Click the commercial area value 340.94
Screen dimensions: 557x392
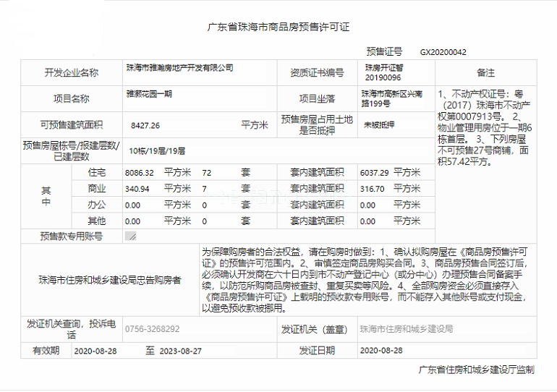click(x=137, y=189)
